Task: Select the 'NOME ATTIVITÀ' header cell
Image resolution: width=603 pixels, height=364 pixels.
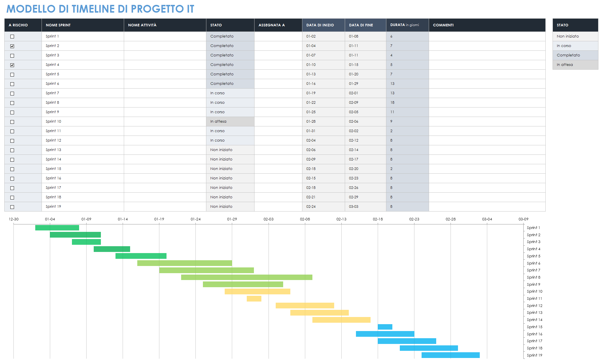Action: coord(165,25)
